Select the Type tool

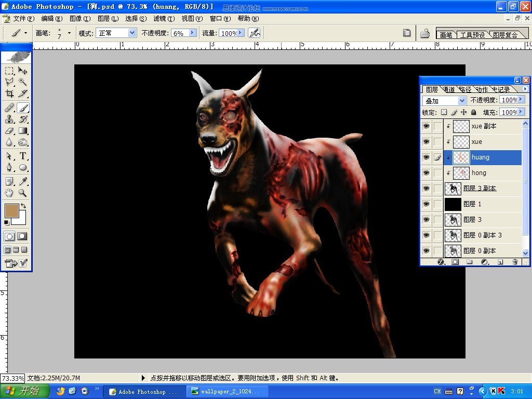(x=23, y=156)
